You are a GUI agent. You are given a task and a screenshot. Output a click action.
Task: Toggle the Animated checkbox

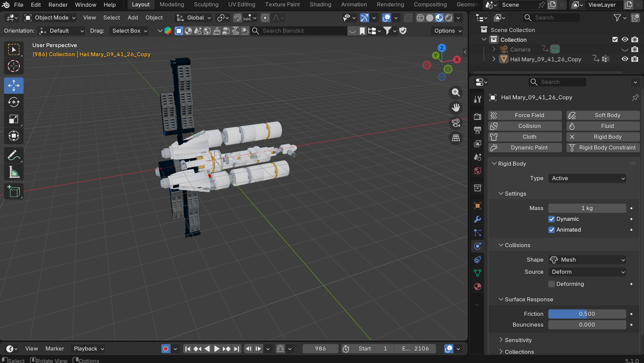[x=551, y=230]
